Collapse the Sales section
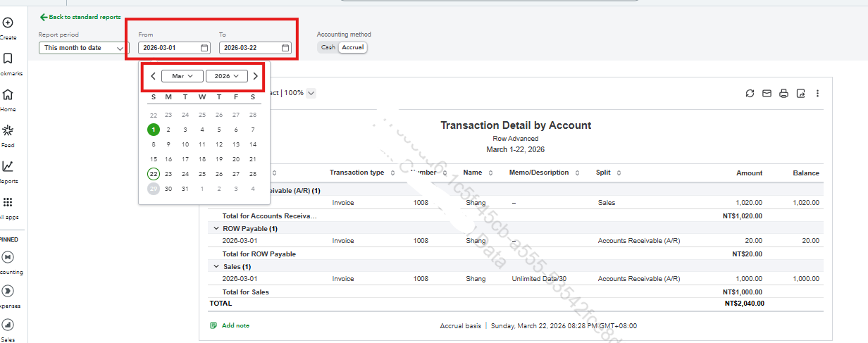Image resolution: width=868 pixels, height=343 pixels. click(x=216, y=267)
